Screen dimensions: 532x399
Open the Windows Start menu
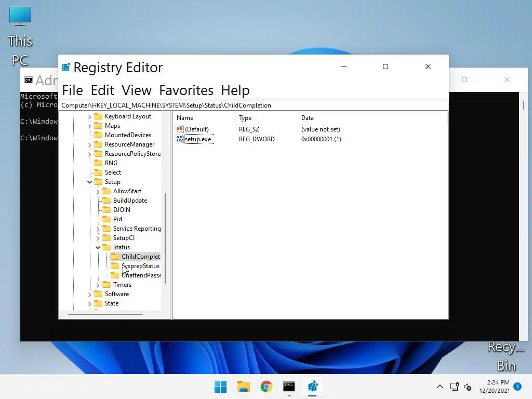[220, 387]
